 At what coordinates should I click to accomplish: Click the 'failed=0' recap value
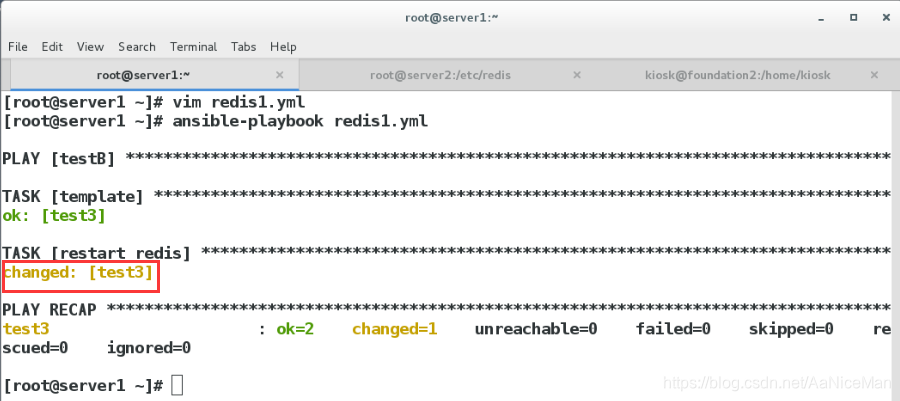[673, 329]
